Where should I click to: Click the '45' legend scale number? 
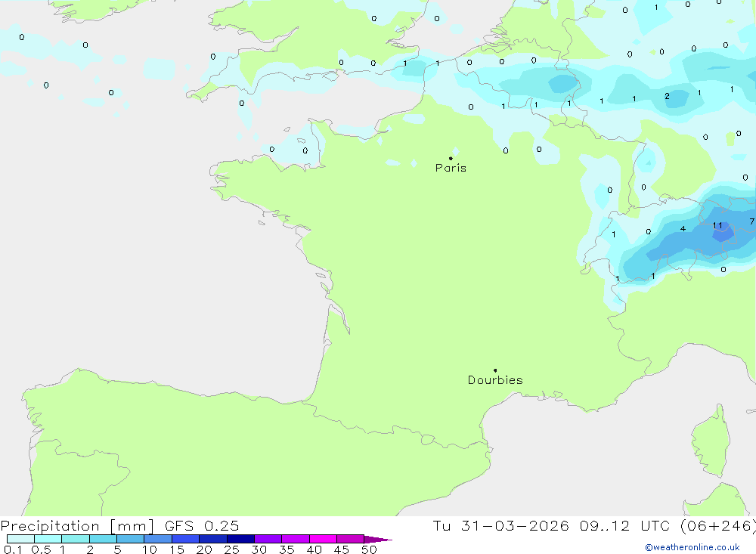pyautogui.click(x=342, y=549)
